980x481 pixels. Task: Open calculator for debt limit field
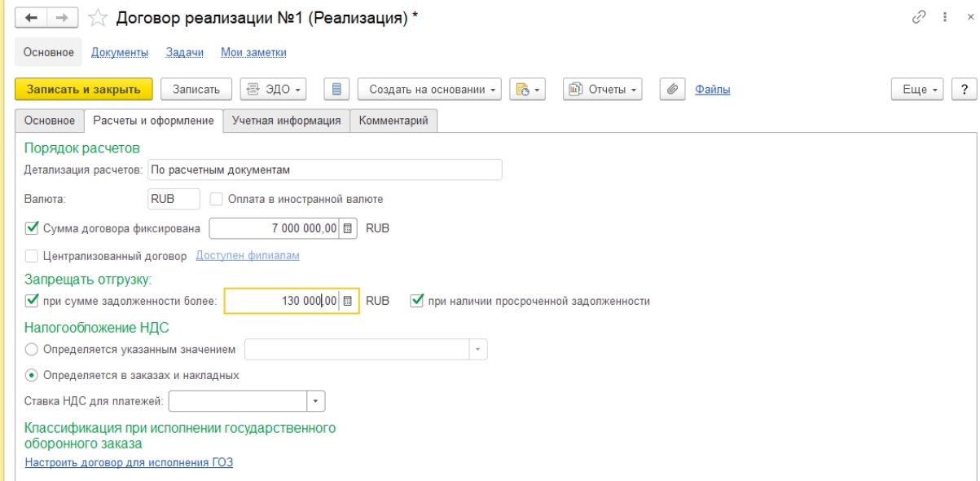coord(348,301)
